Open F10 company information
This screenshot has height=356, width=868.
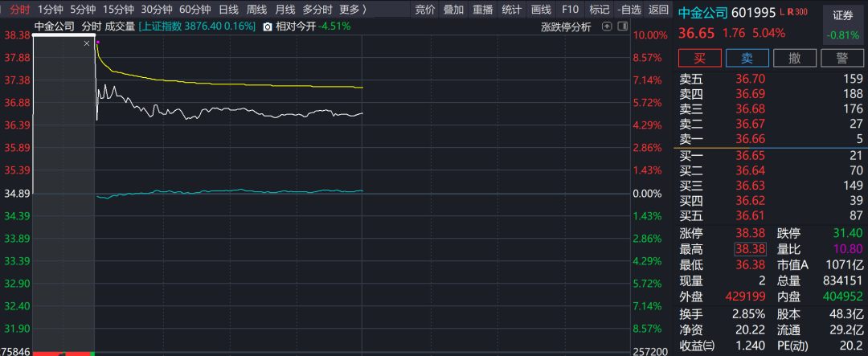[570, 10]
